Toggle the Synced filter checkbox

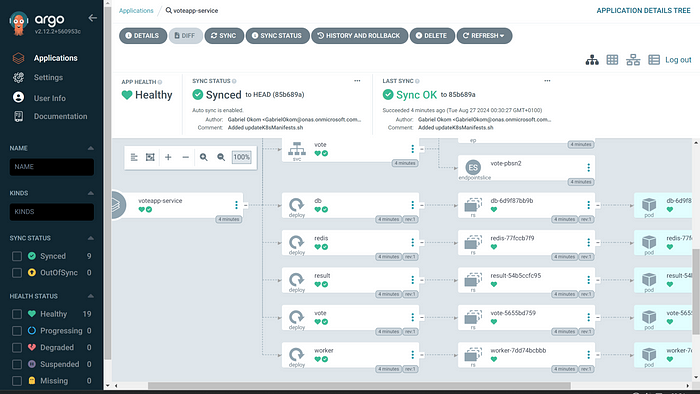pos(17,256)
